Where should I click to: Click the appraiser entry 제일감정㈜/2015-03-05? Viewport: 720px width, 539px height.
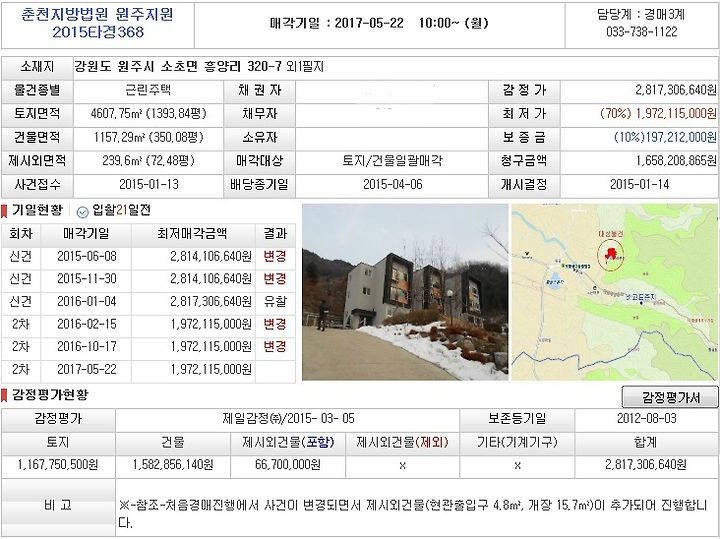288,419
